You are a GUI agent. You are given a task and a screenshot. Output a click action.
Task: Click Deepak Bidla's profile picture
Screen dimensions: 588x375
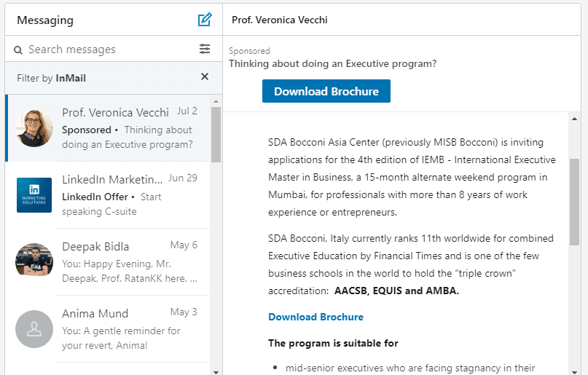click(34, 261)
